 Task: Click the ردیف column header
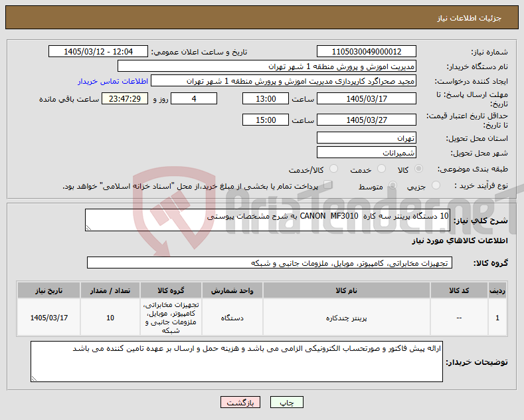[x=497, y=290]
